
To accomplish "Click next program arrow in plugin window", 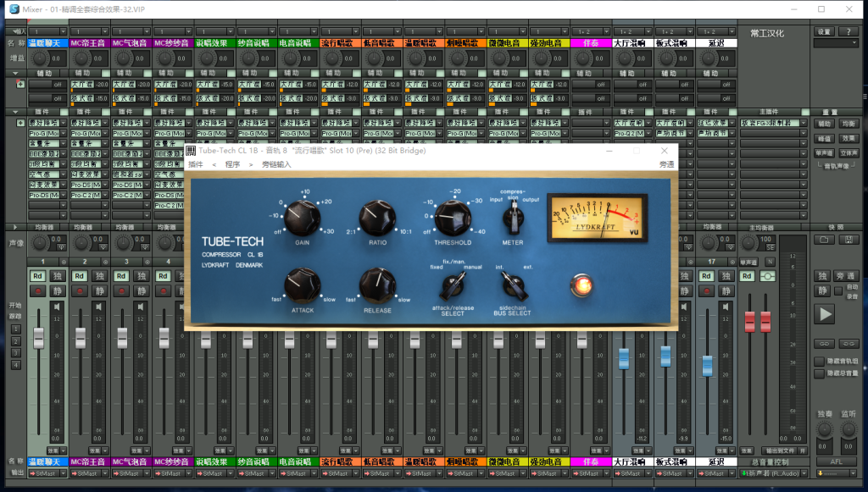I will pos(251,164).
